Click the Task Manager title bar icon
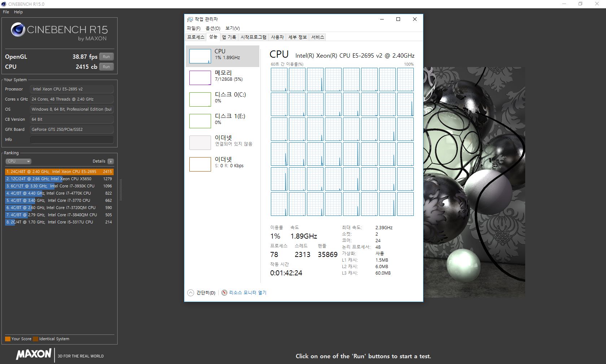This screenshot has height=364, width=606. [x=190, y=19]
